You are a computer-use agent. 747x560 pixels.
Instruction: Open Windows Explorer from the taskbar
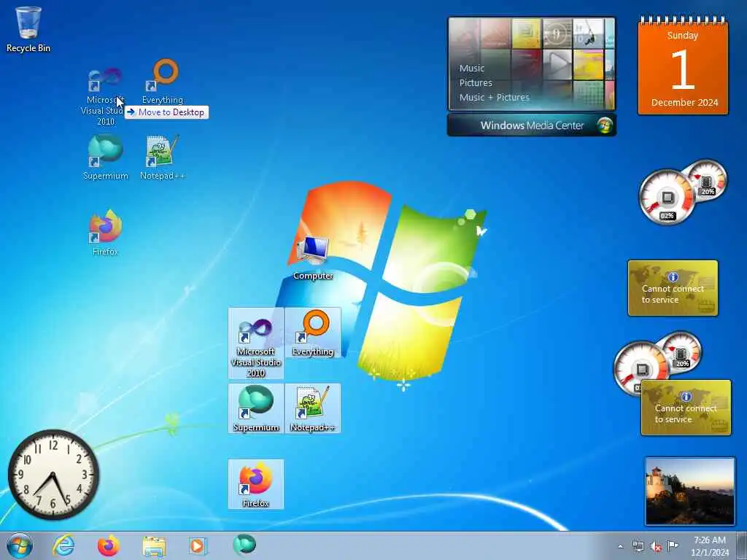pos(154,546)
